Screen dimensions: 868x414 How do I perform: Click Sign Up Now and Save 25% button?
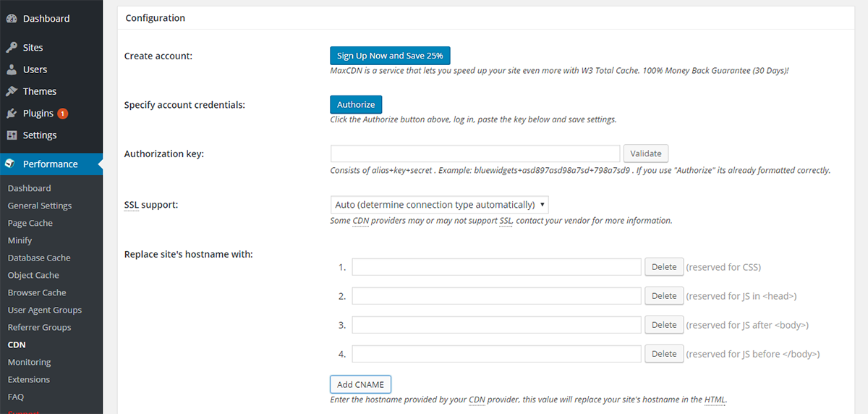click(x=390, y=56)
